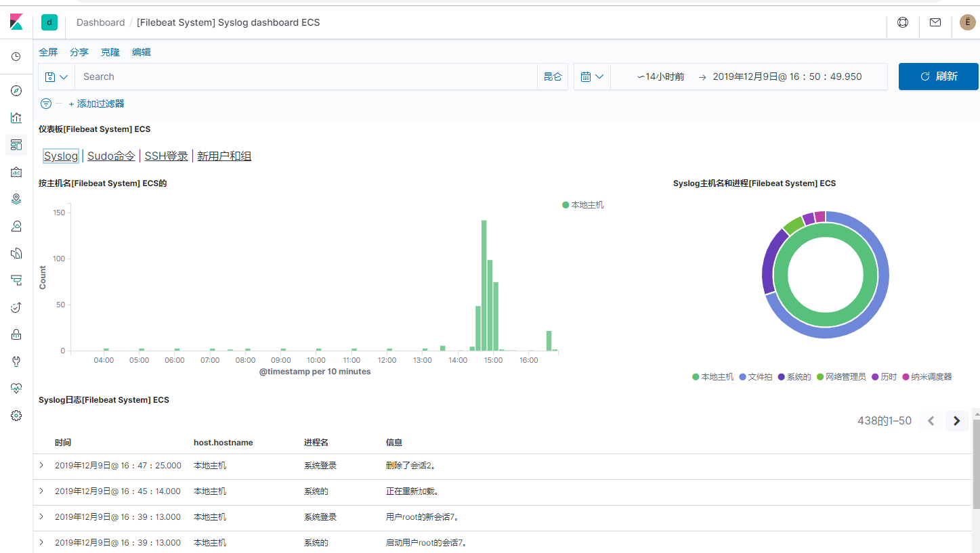
Task: Click the tallest bar near 14:45
Action: pyautogui.click(x=484, y=286)
